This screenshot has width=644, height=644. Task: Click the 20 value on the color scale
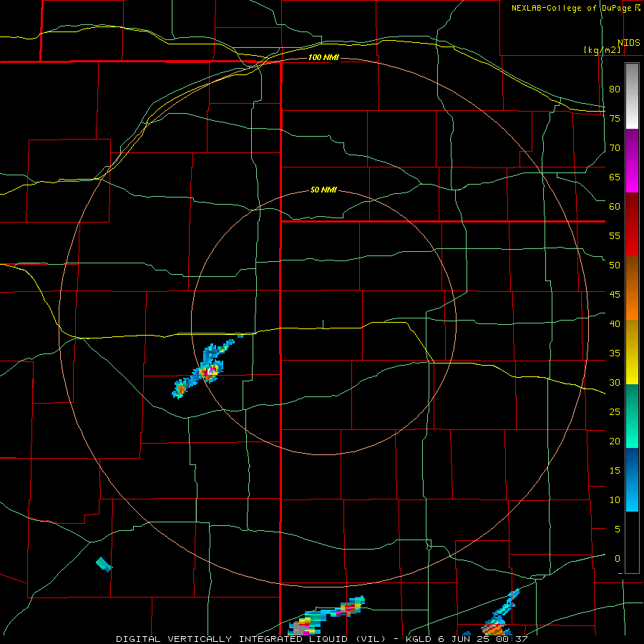[x=615, y=441]
